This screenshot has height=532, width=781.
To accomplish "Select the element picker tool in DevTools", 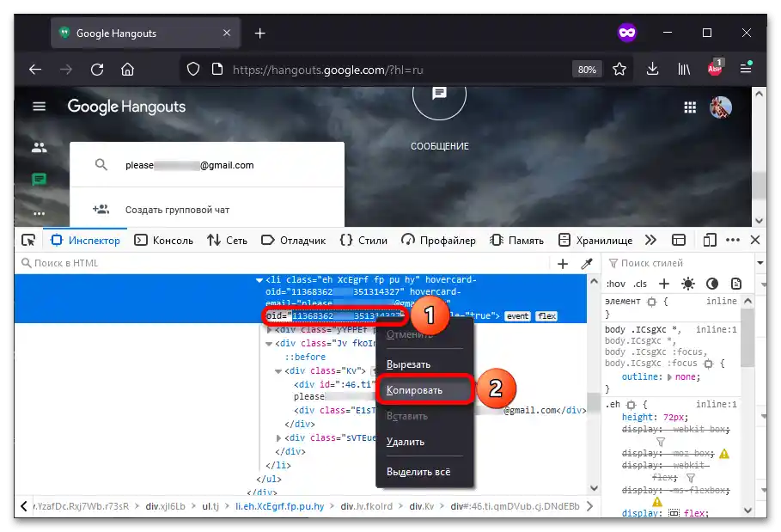I will point(27,240).
